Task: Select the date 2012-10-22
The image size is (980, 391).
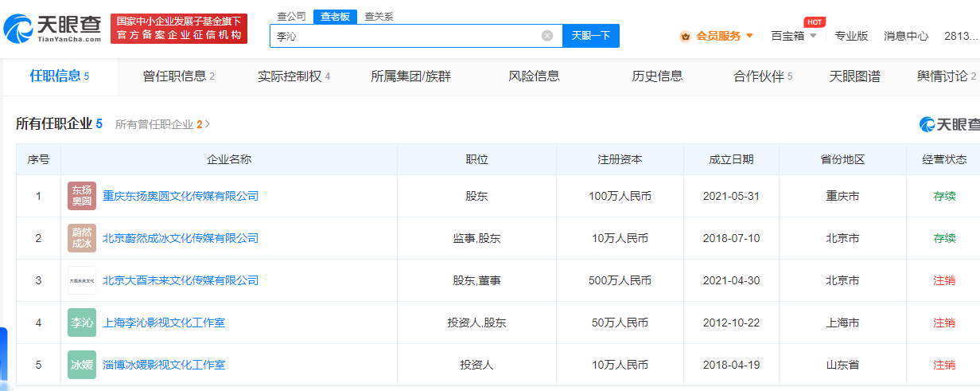Action: (x=731, y=323)
